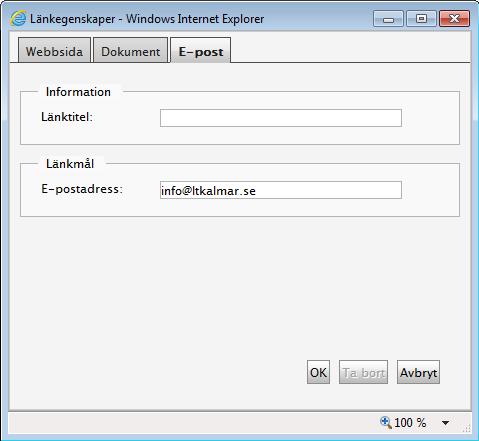Viewport: 479px width, 441px height.
Task: Click the Länkmål group heading
Action: (70, 164)
